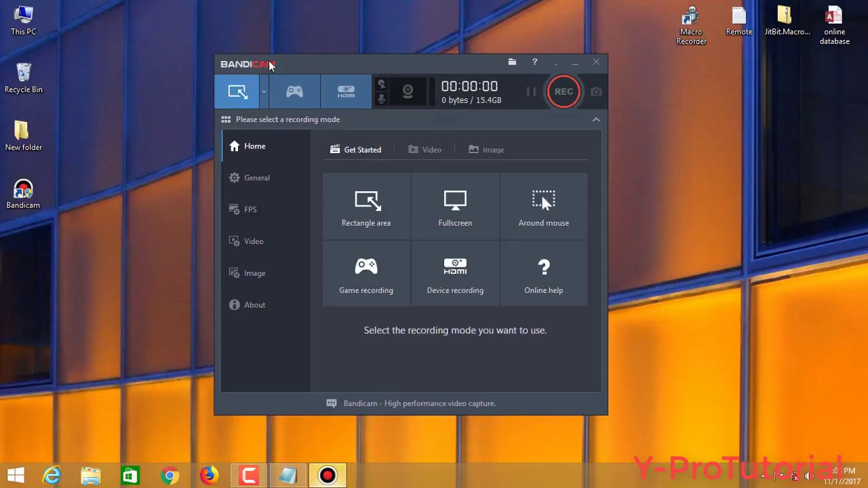
Task: Click the Bandicam status message speech icon
Action: tap(332, 403)
